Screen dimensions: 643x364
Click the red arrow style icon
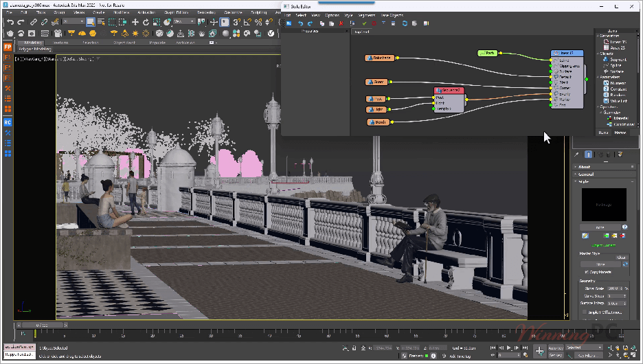(622, 236)
